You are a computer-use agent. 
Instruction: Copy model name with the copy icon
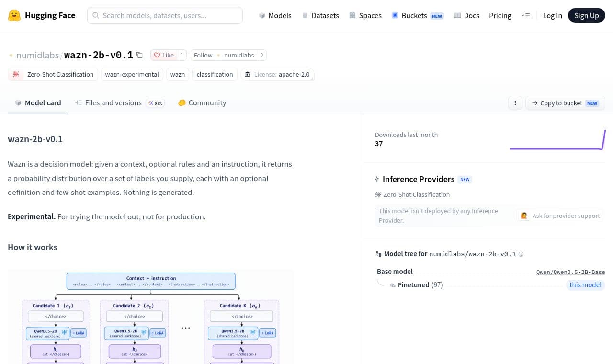tap(139, 55)
